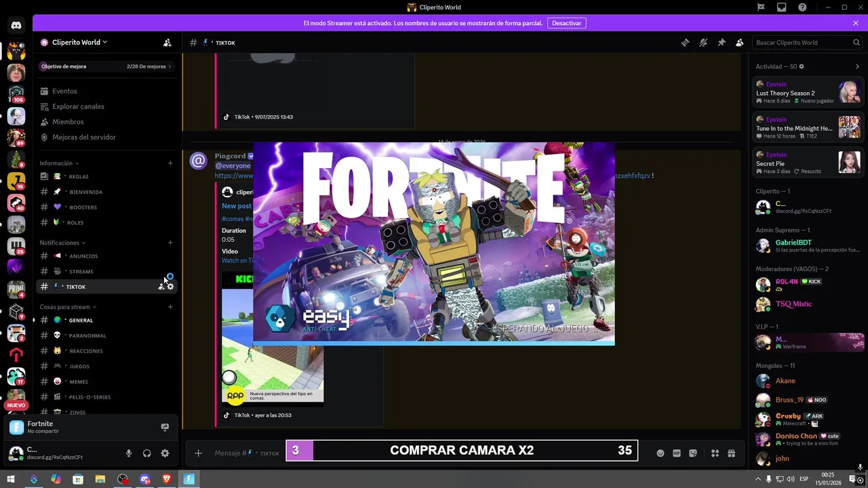Dismiss streamer mode banner

pos(856,23)
